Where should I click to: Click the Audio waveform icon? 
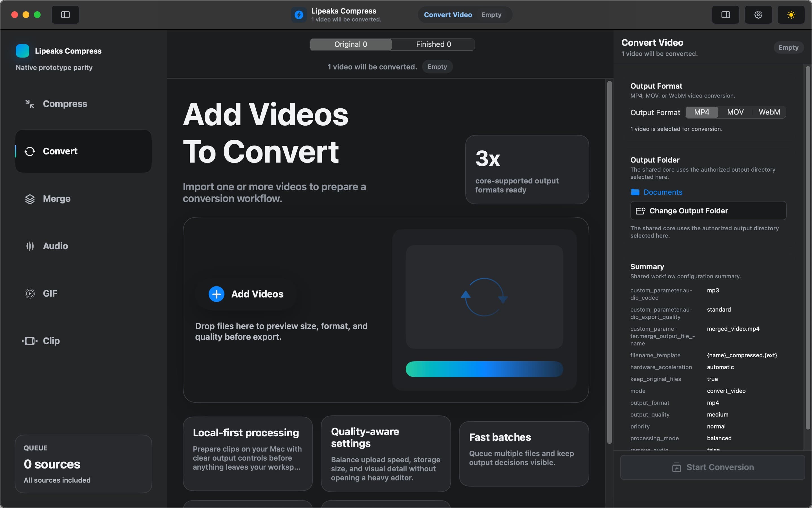click(30, 246)
